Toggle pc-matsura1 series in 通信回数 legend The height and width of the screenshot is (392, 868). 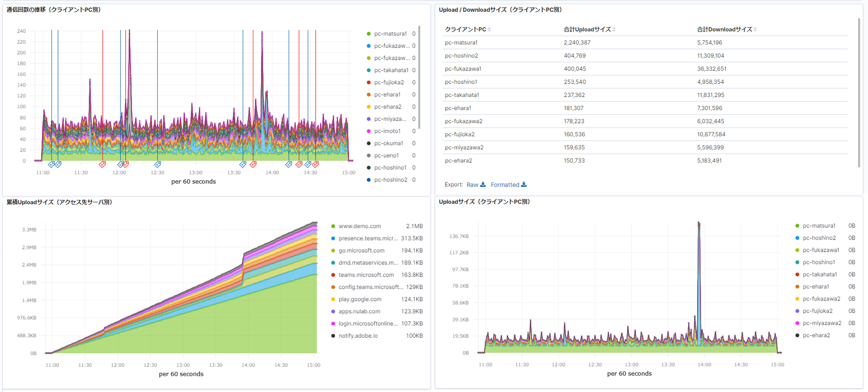[390, 33]
